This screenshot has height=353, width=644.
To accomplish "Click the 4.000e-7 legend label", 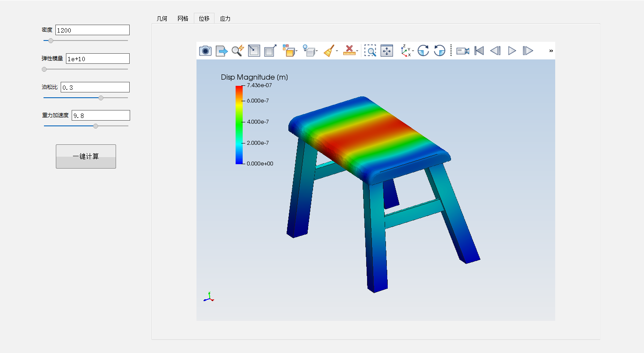I will tap(258, 122).
